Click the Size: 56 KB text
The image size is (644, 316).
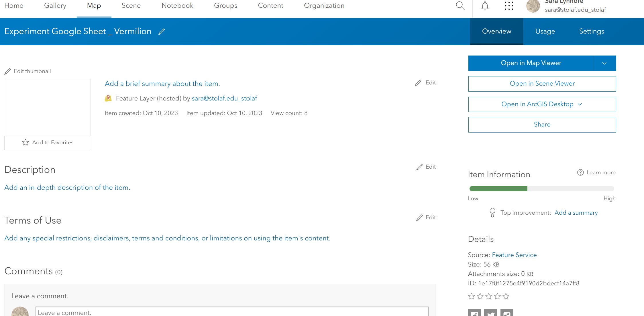point(484,264)
